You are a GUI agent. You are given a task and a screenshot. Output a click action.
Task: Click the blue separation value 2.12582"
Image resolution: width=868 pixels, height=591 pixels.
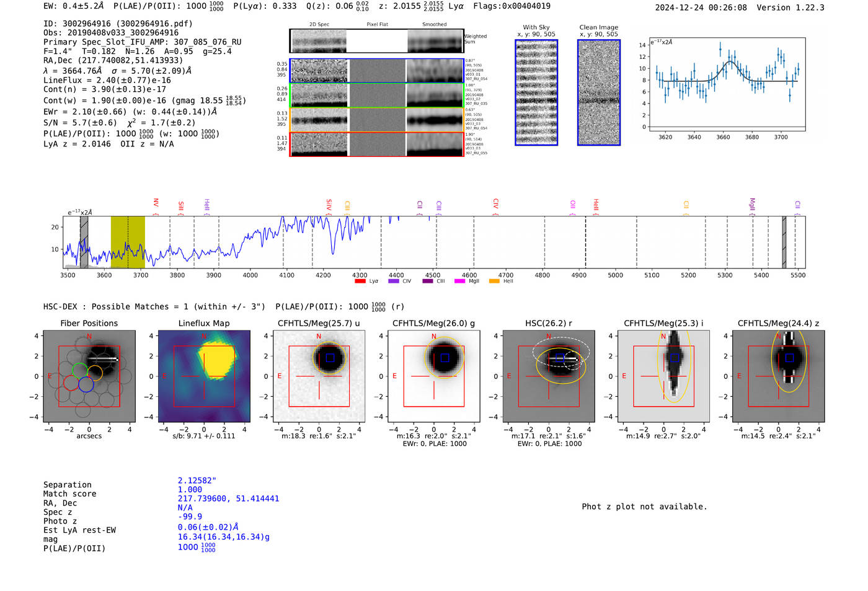(197, 481)
